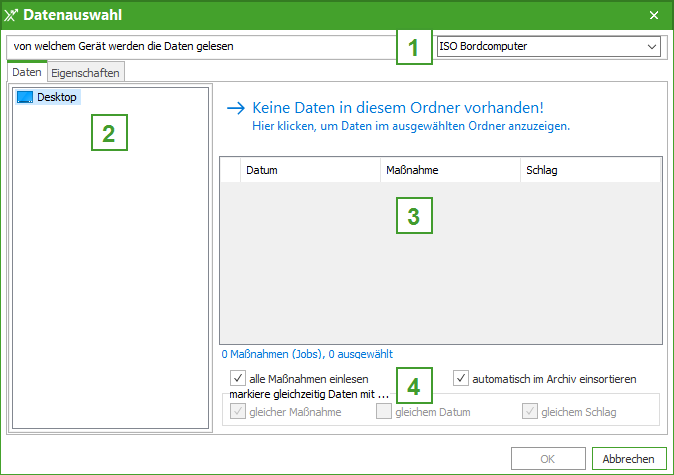Click the Desktop folder icon in tree
The width and height of the screenshot is (674, 475).
(x=25, y=97)
